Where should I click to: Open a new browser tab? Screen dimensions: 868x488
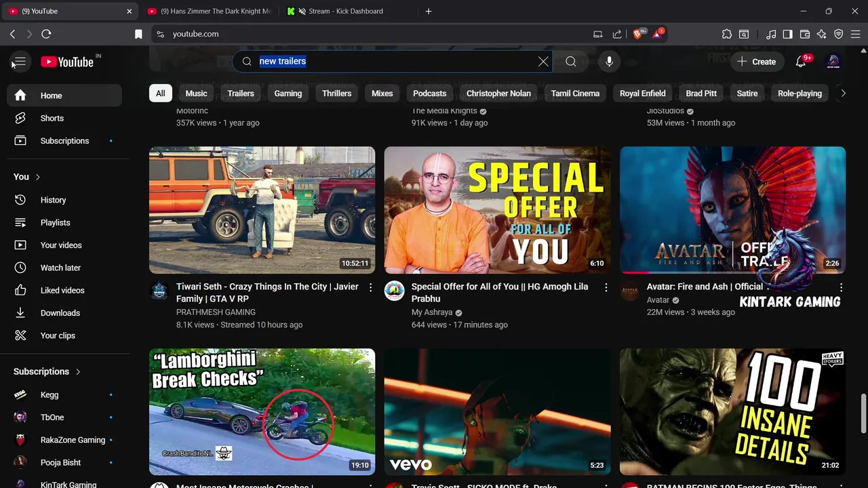[x=429, y=11]
